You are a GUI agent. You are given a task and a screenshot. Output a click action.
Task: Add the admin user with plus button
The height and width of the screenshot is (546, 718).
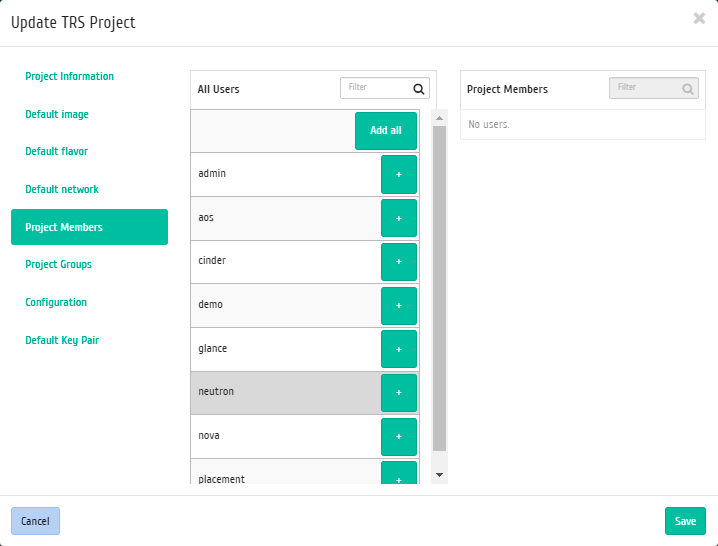pyautogui.click(x=399, y=175)
